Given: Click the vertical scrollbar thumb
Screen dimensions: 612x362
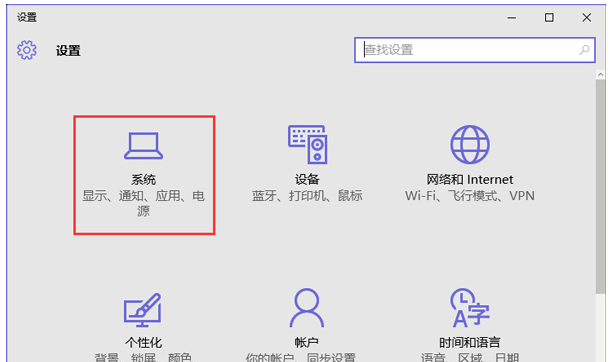Looking at the screenshot, I should point(600,187).
